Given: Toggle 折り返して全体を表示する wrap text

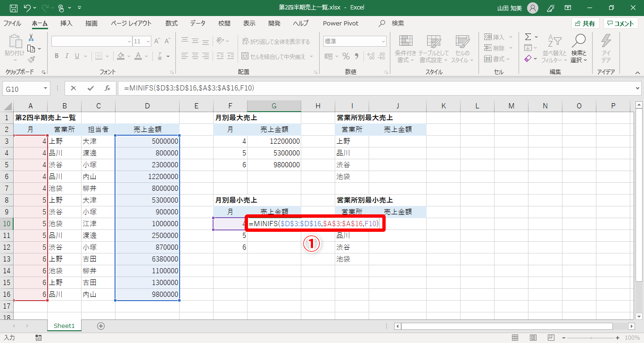Looking at the screenshot, I should tap(276, 41).
